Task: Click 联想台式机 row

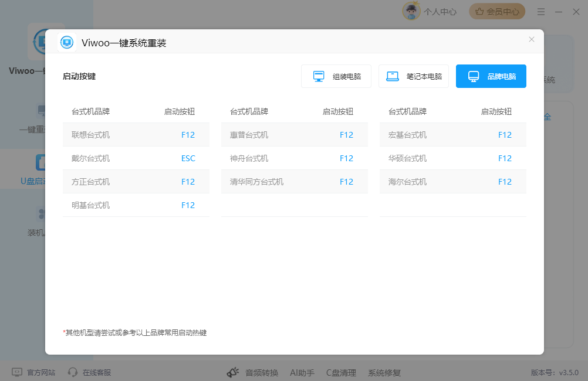Action: coord(136,135)
